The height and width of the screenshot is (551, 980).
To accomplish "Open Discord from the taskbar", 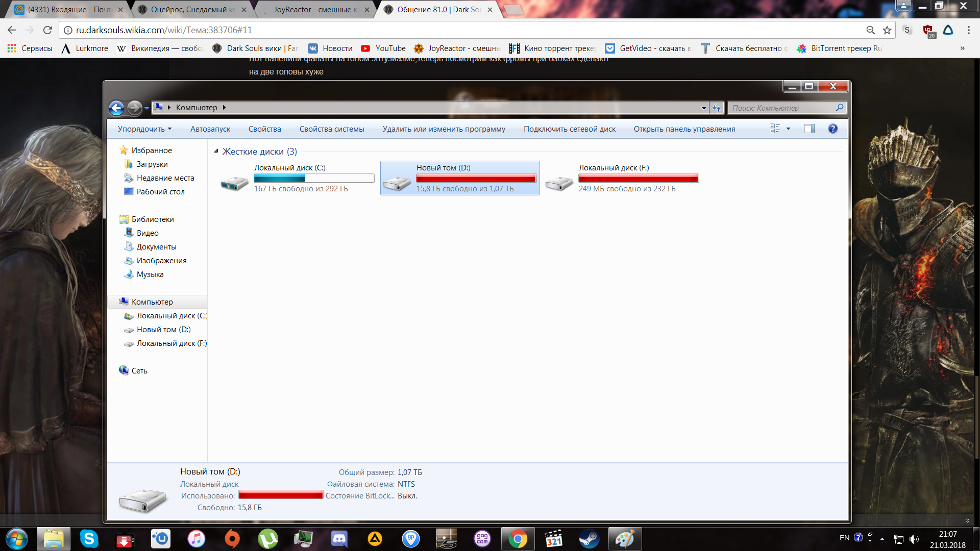I will point(339,539).
